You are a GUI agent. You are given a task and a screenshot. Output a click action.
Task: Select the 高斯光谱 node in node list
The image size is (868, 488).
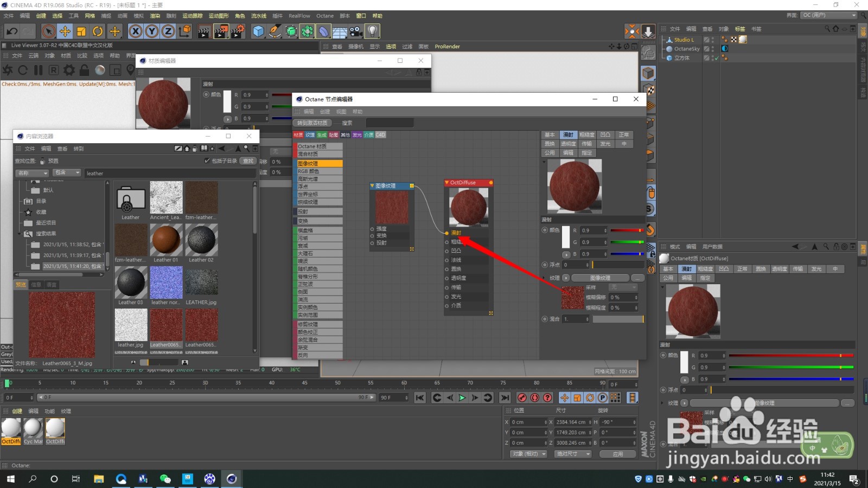[320, 178]
